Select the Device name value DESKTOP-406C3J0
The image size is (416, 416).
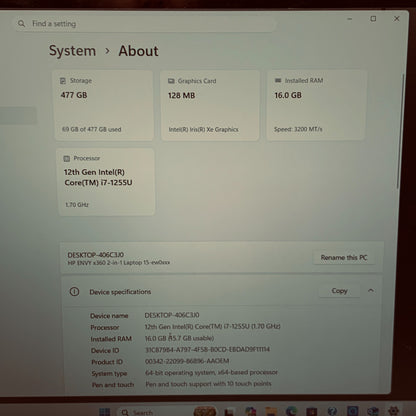[x=172, y=315]
